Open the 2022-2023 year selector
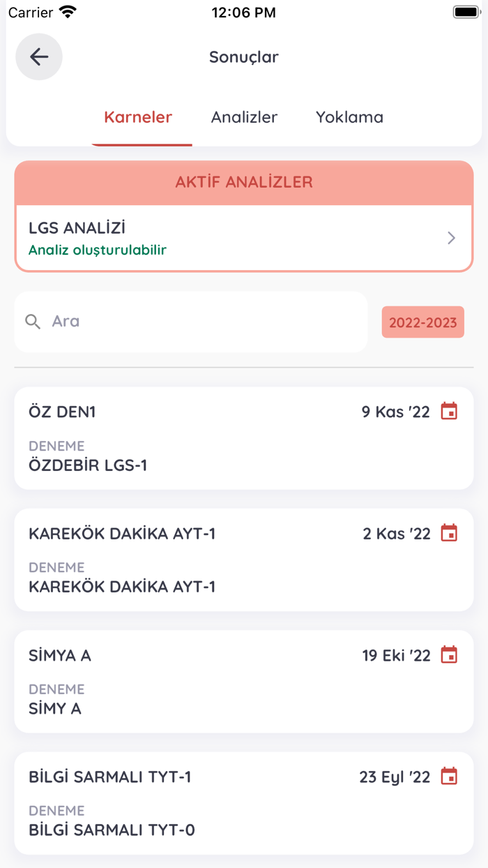The width and height of the screenshot is (488, 868). pyautogui.click(x=422, y=322)
